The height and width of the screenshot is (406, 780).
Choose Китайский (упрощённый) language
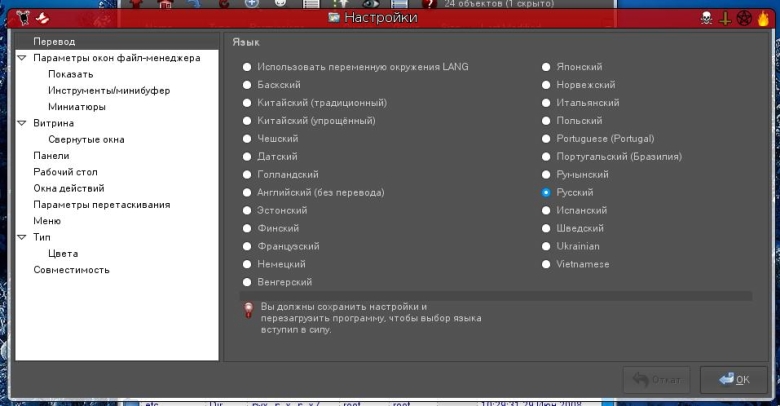pos(247,120)
